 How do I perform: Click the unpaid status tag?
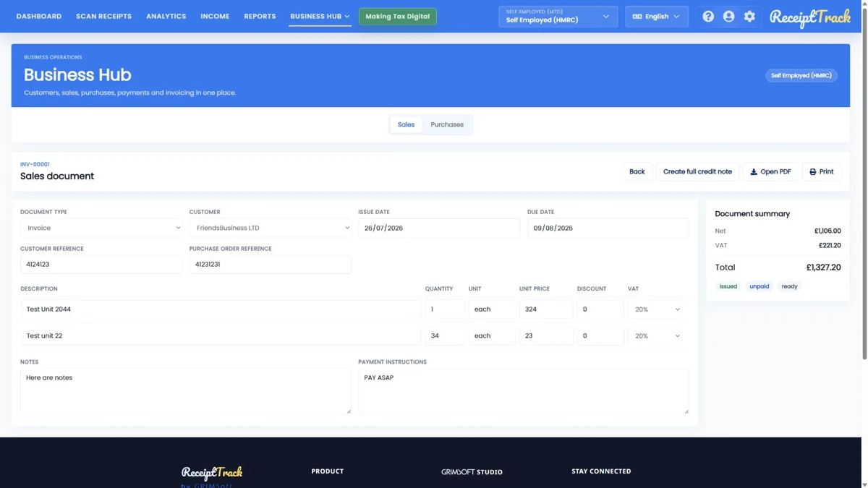pos(759,286)
